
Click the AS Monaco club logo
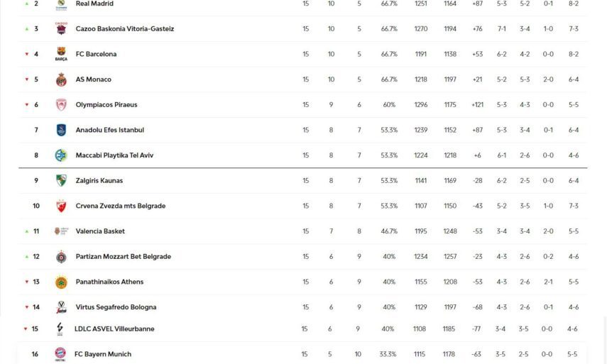click(61, 79)
